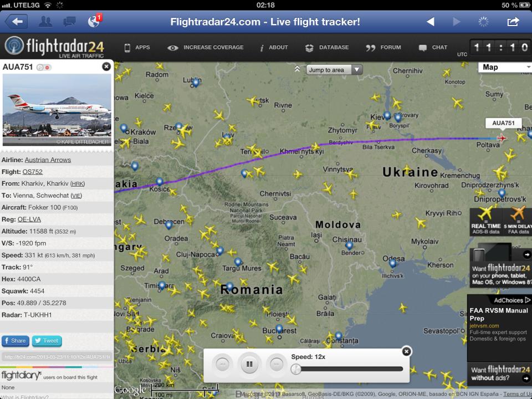Open the Austrian Arrows airline link

tap(48, 160)
